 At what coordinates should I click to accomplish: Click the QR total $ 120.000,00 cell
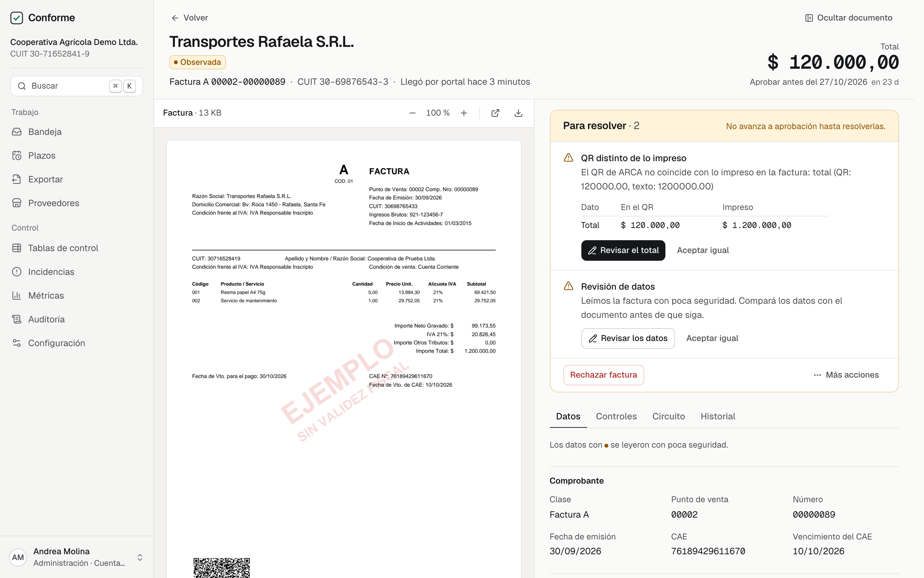click(650, 225)
